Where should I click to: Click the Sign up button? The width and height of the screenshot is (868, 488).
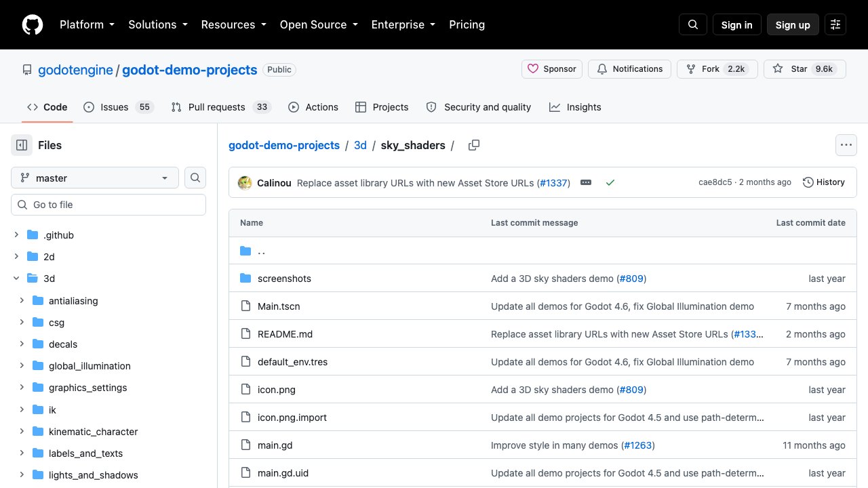793,24
